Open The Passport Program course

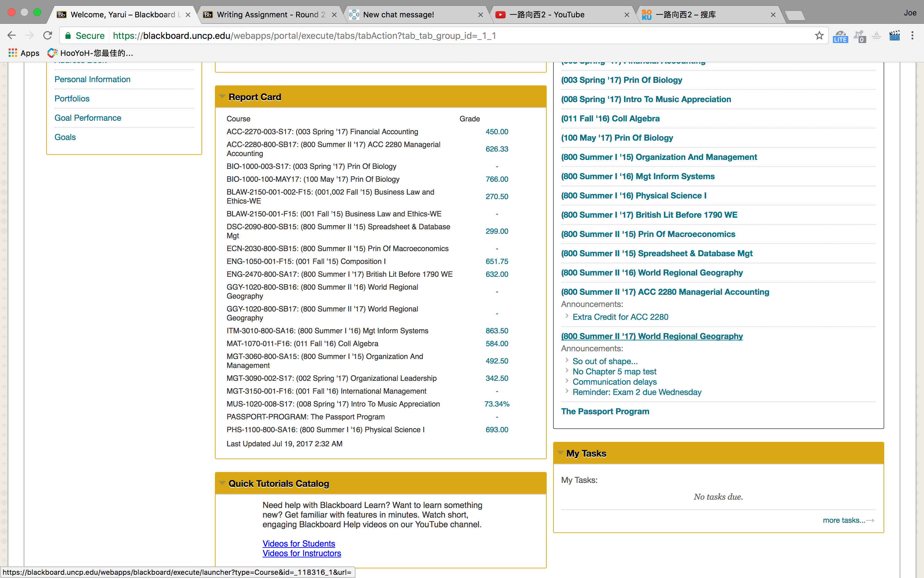click(x=605, y=411)
